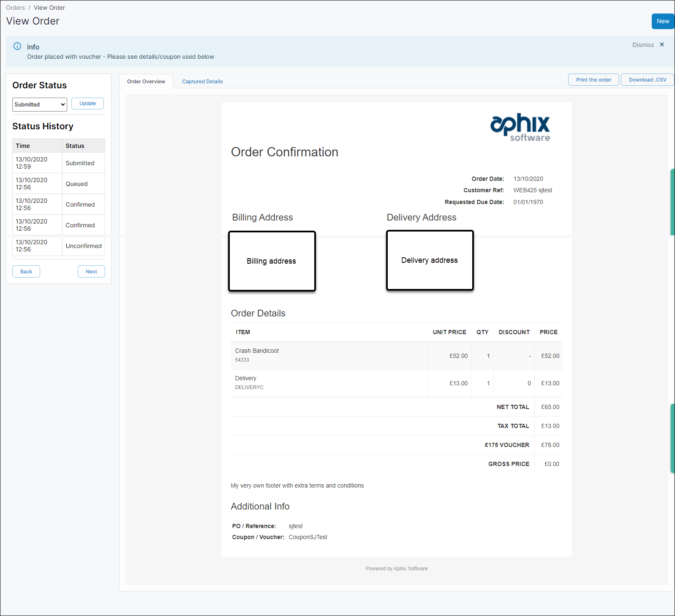Download the order as .CSV
The width and height of the screenshot is (675, 616).
click(x=647, y=80)
